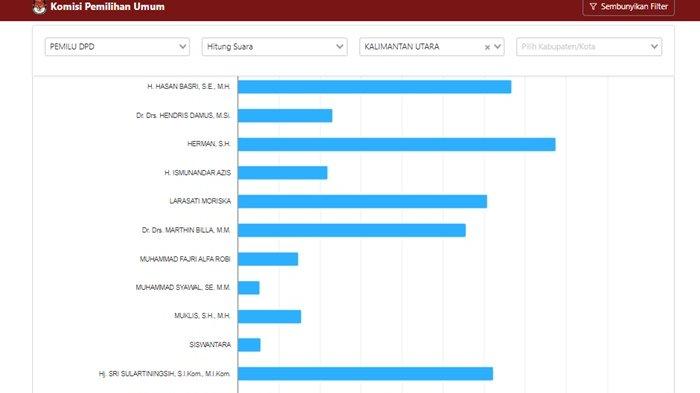Click the Dr. Drs. HENDRIS DAMUS bar
Image resolution: width=700 pixels, height=393 pixels.
pyautogui.click(x=285, y=115)
